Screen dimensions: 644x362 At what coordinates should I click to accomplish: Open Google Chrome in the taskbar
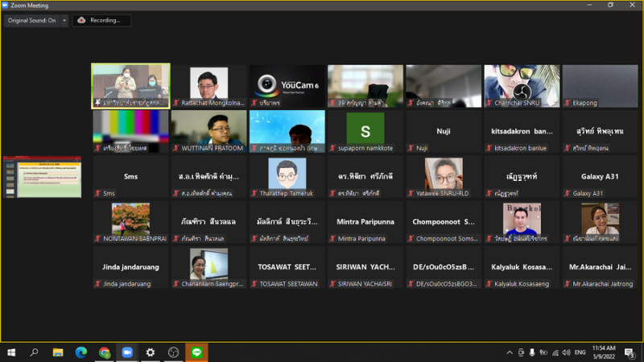click(104, 352)
